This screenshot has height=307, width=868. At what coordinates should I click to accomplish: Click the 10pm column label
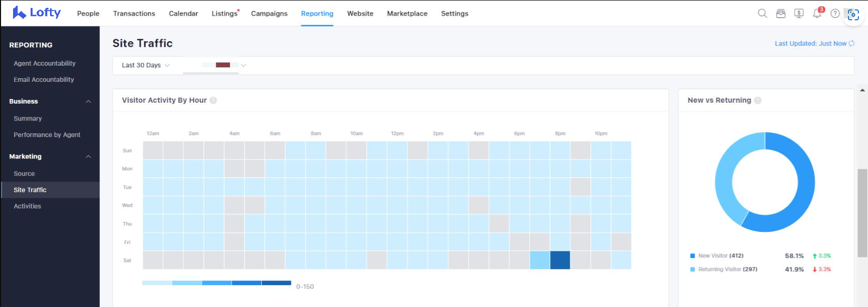pos(601,134)
